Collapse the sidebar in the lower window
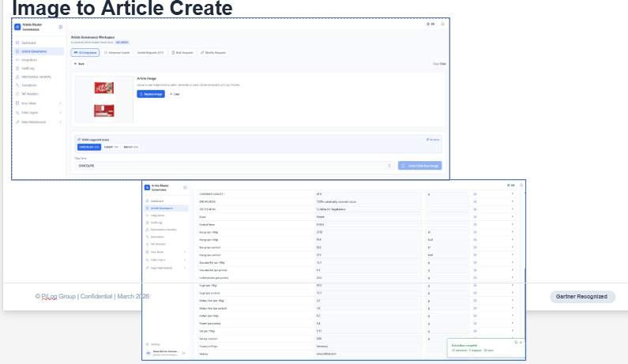 tap(185, 187)
